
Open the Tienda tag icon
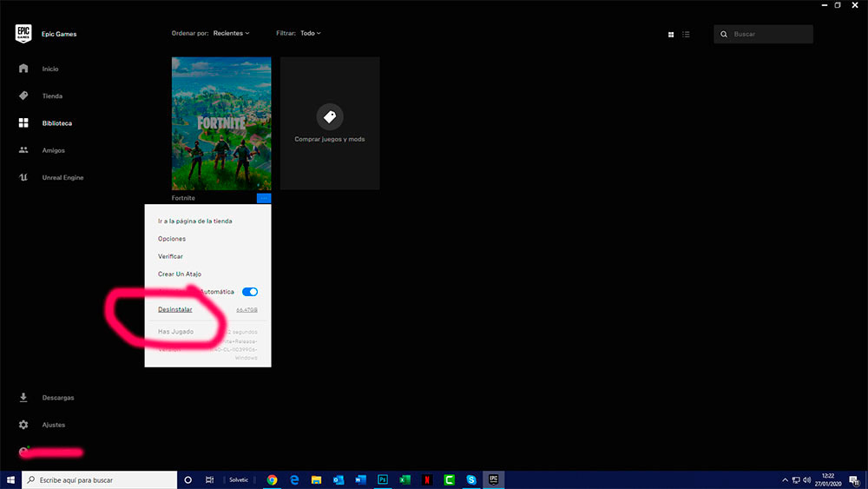point(23,96)
